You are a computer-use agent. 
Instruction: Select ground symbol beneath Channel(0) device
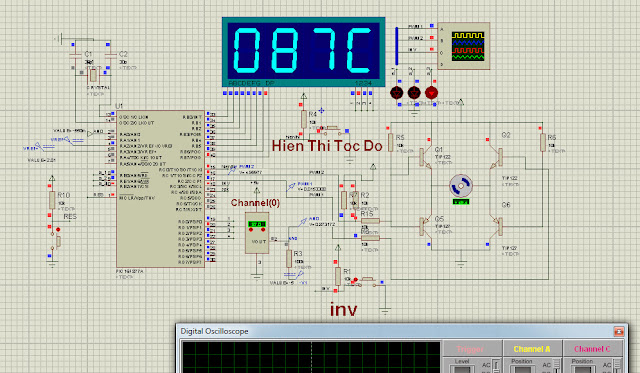(257, 277)
